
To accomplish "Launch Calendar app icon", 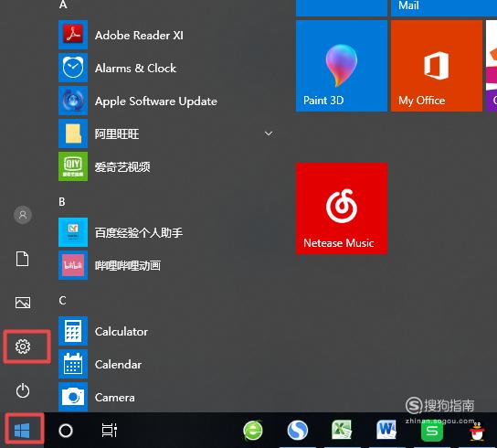I will [x=73, y=364].
